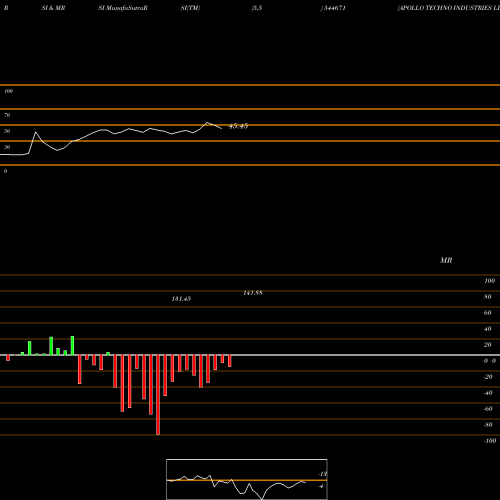Click the price label '141.88'
Image resolution: width=500 pixels, height=500 pixels.
[x=253, y=293]
